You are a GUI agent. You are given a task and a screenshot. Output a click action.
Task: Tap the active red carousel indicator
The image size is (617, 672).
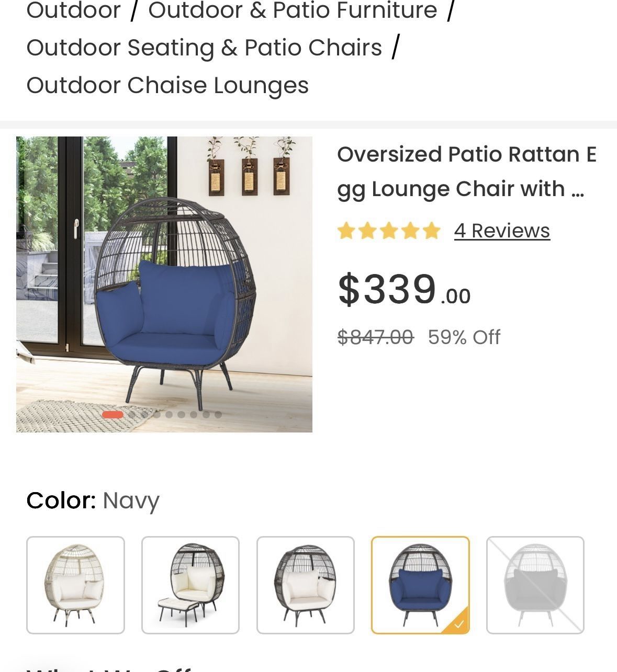(113, 415)
